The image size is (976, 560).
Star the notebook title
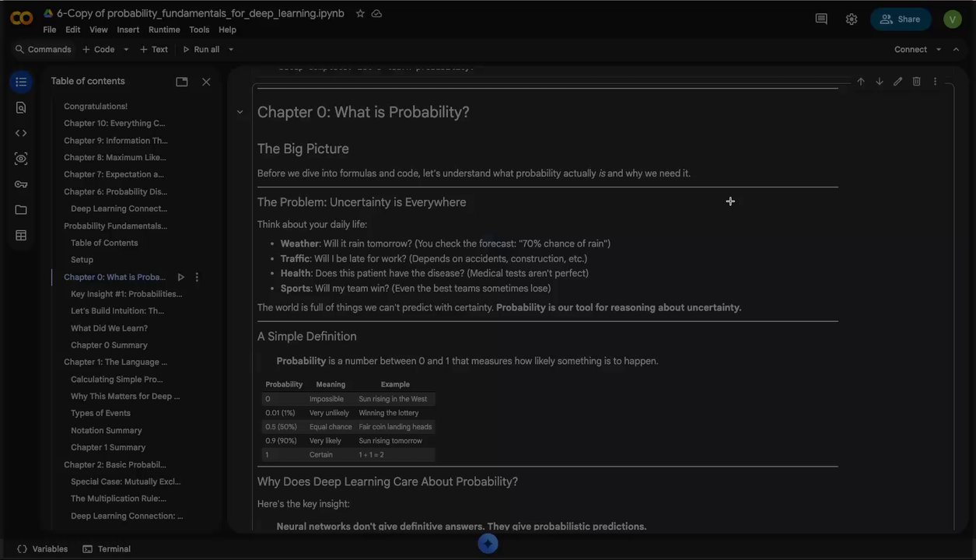[x=360, y=14]
